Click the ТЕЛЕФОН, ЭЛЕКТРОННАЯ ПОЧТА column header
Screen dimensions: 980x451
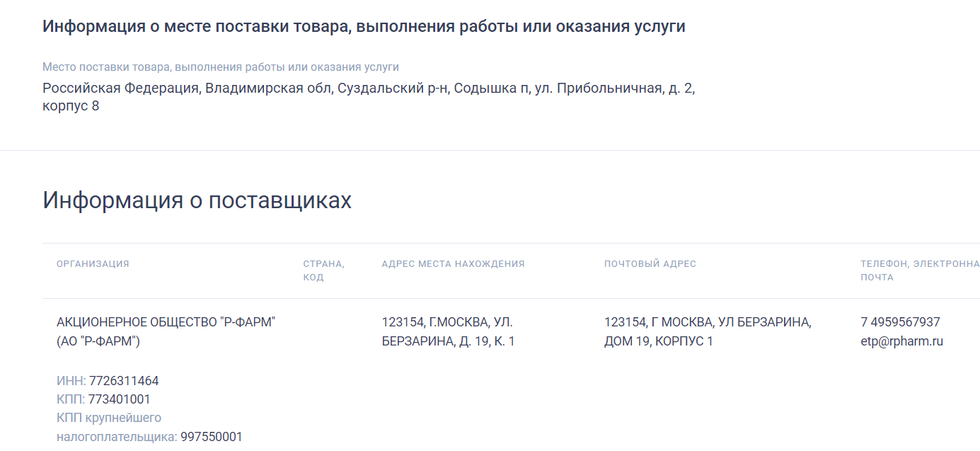coord(919,270)
